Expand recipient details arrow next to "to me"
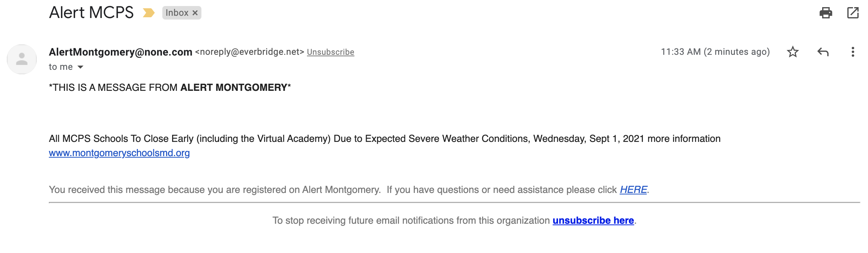 coord(80,67)
